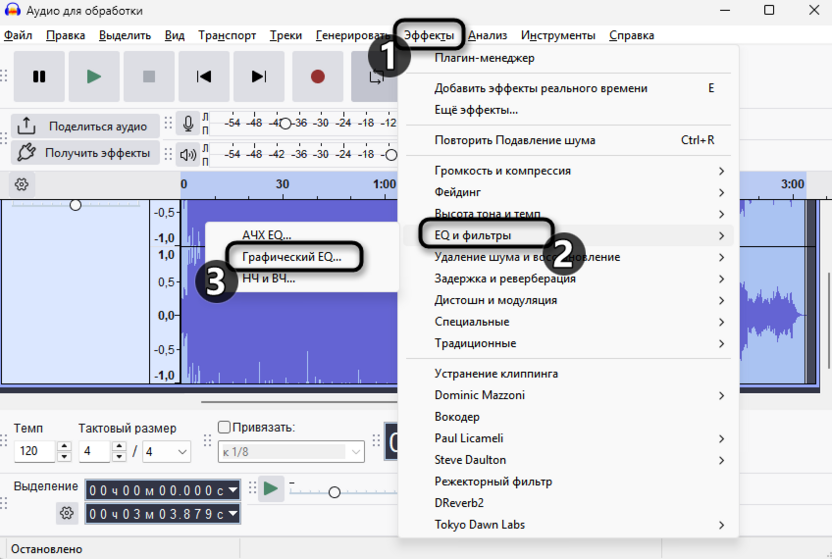Screen dimensions: 832x559
Task: Open timeline options gear icon
Action: tap(22, 185)
